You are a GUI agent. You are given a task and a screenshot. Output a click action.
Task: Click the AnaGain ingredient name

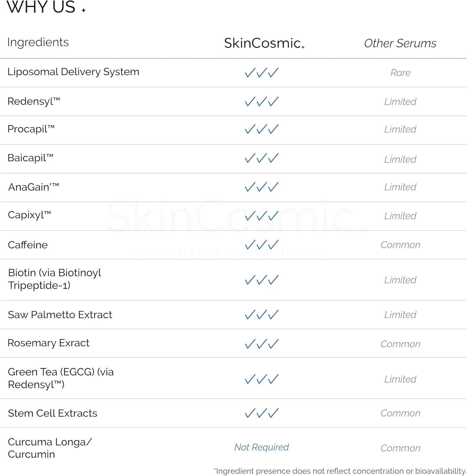(34, 187)
